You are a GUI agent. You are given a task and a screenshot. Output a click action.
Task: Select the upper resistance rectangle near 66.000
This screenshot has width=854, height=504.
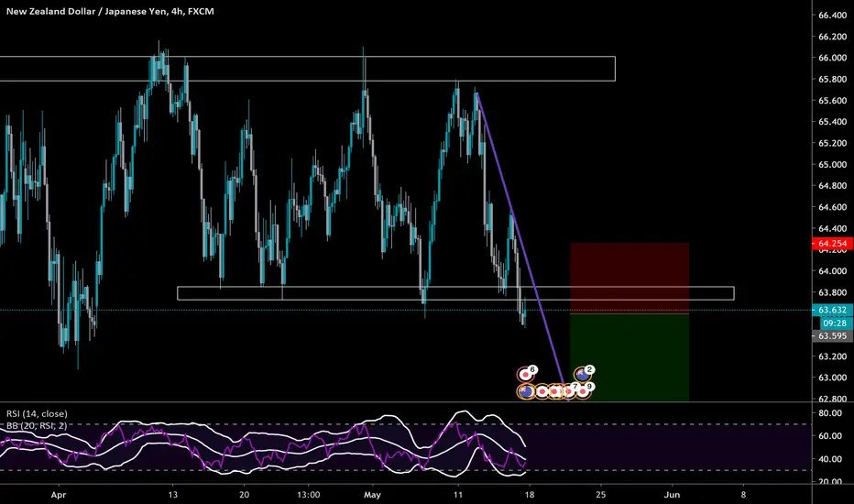click(307, 69)
